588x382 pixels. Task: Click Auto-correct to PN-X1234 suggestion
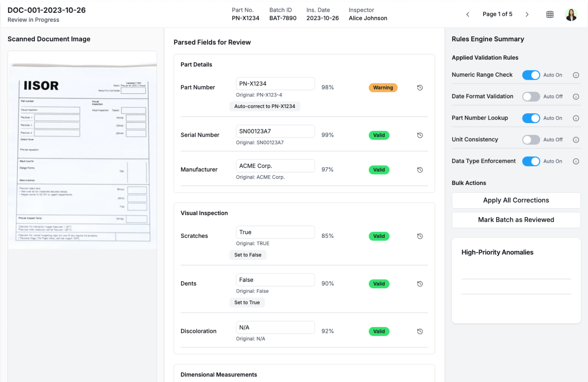tap(265, 106)
